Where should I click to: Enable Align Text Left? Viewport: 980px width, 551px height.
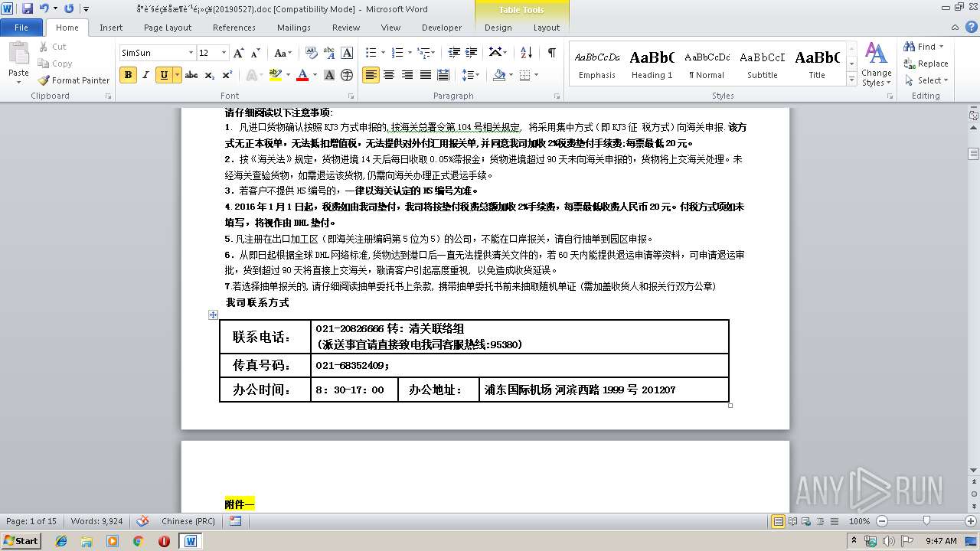click(x=371, y=75)
